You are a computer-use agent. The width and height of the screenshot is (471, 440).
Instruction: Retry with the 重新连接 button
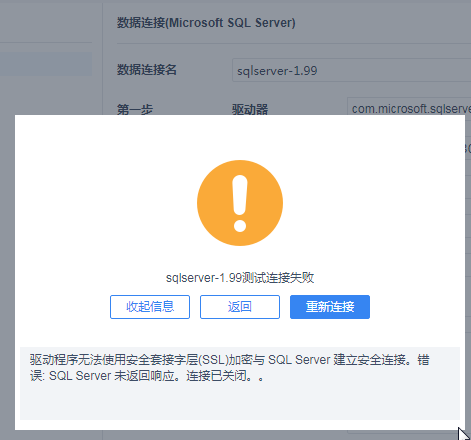(x=330, y=307)
